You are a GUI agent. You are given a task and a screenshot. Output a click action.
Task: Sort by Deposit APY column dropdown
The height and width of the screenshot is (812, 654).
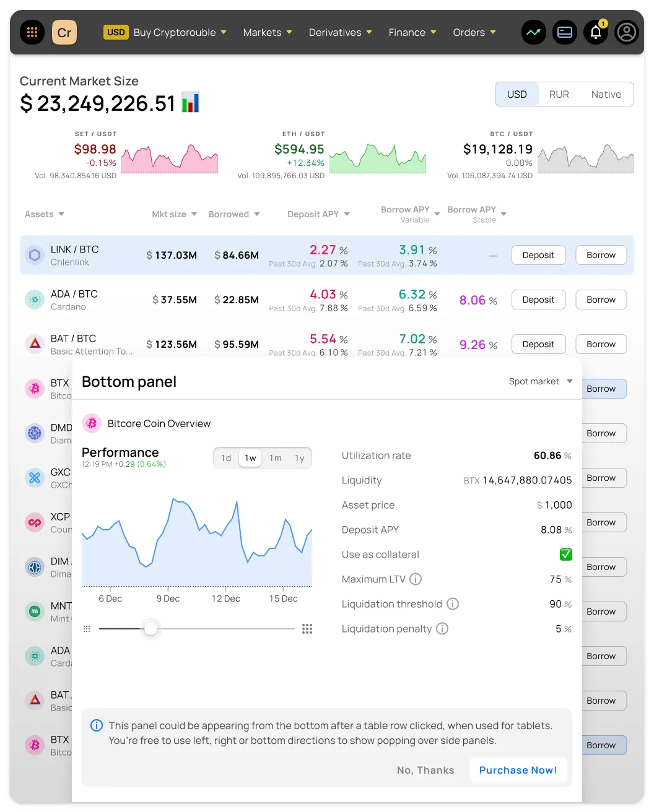pos(318,214)
